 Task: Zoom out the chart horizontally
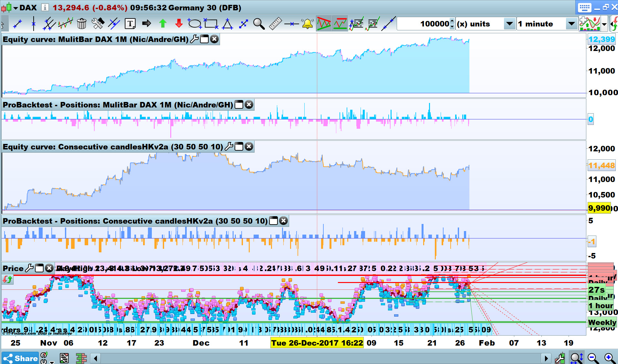(593, 358)
